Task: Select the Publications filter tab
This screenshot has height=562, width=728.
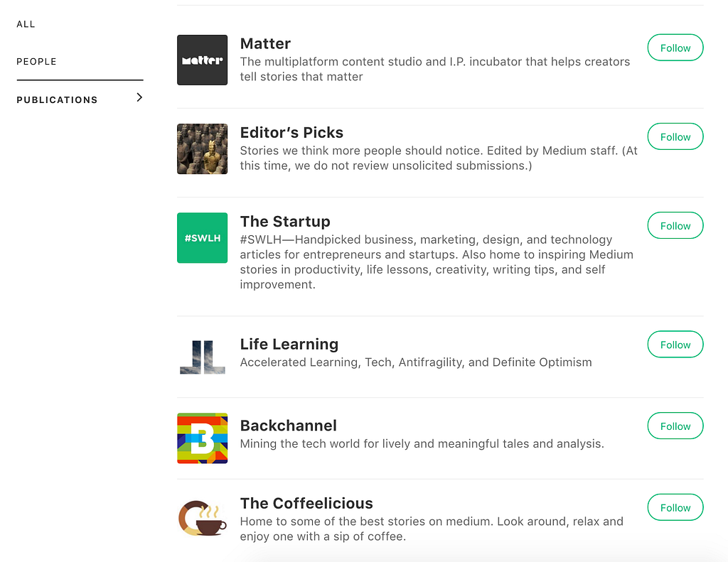Action: (58, 100)
